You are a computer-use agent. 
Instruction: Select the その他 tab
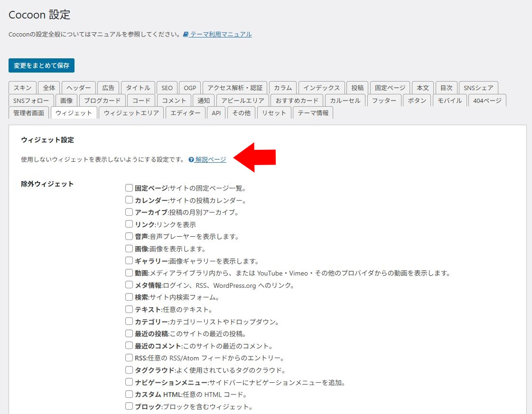pyautogui.click(x=241, y=113)
